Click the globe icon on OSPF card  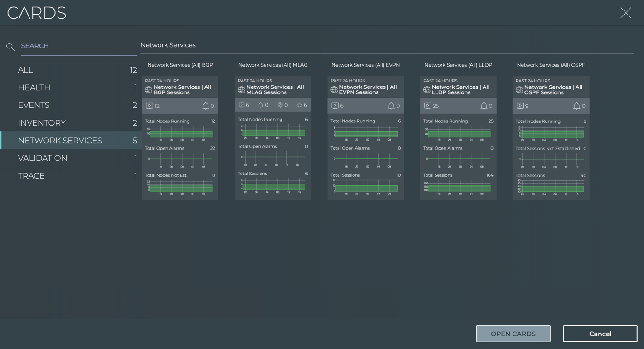coord(519,90)
